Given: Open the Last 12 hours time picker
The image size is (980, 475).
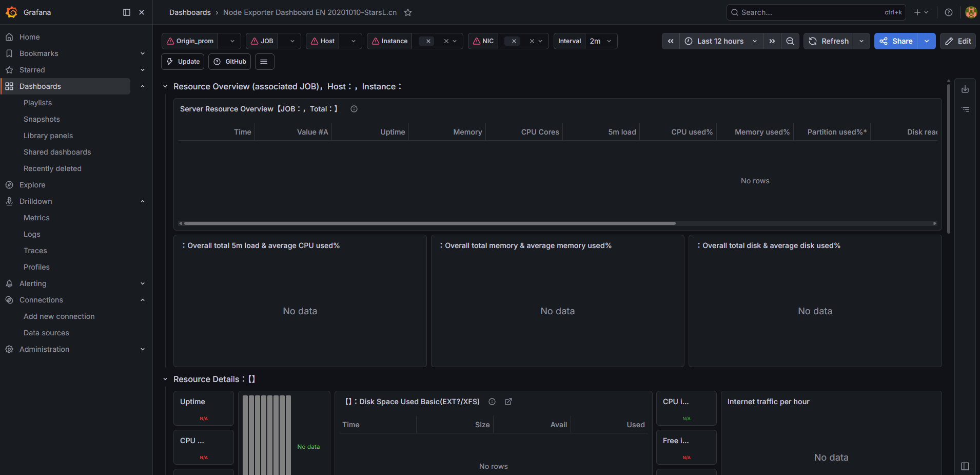Looking at the screenshot, I should click(721, 41).
